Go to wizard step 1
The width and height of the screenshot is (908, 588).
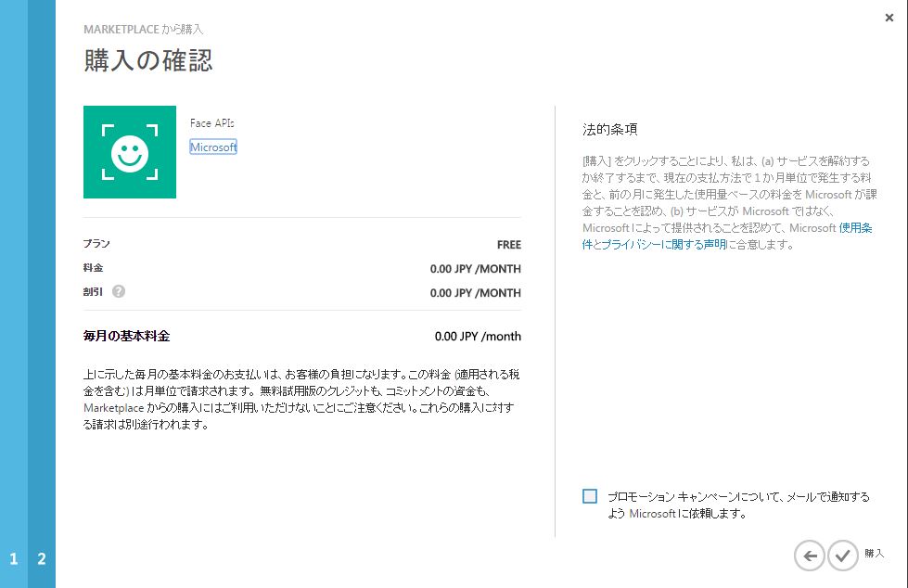pyautogui.click(x=14, y=558)
